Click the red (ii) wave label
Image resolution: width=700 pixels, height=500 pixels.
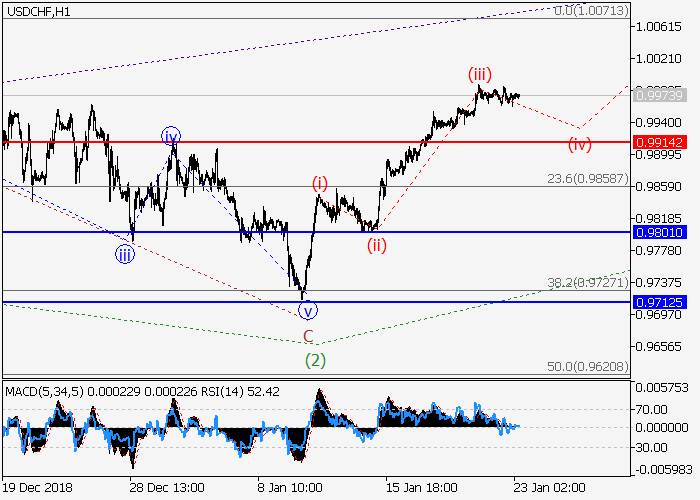click(375, 243)
